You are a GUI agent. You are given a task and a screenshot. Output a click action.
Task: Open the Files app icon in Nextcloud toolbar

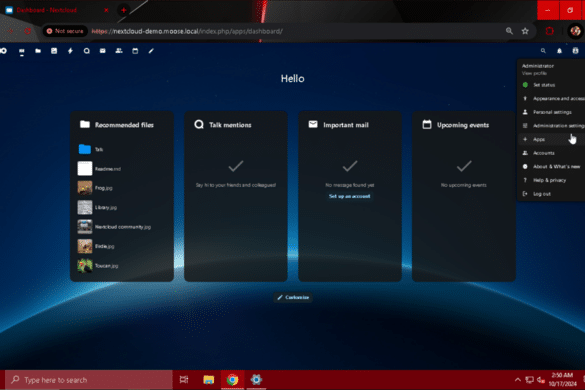(38, 51)
